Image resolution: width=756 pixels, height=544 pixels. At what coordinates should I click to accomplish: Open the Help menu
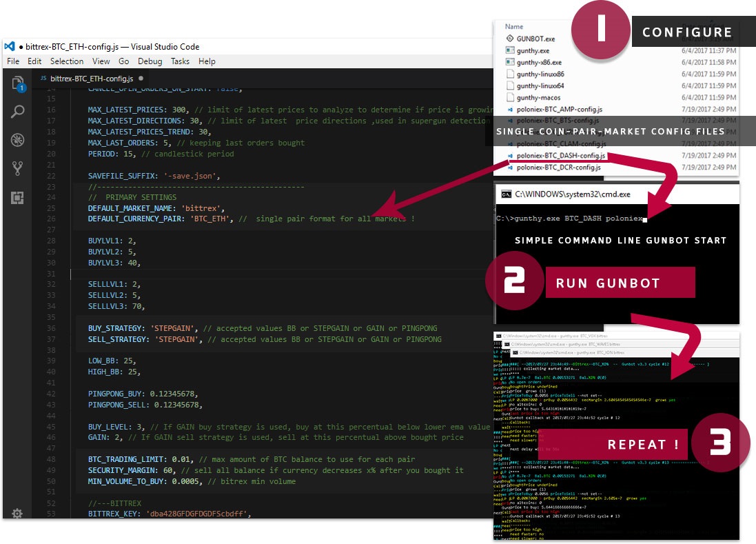[207, 61]
